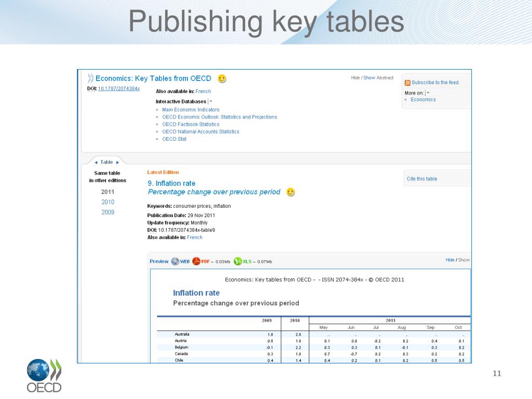Select the 2009 edition
The width and height of the screenshot is (532, 399).
(x=108, y=212)
